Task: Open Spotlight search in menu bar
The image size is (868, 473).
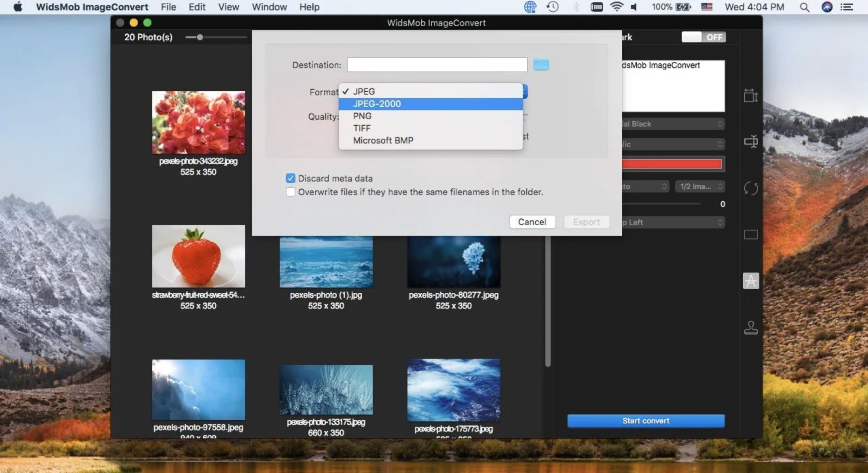Action: coord(804,7)
